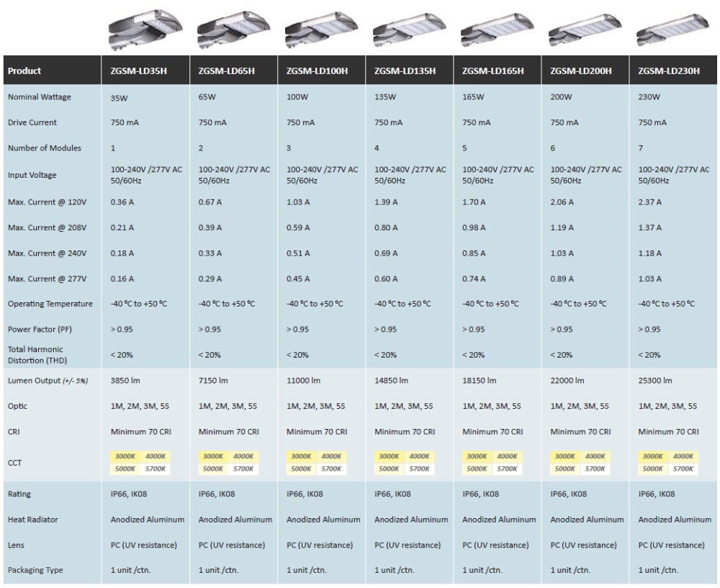The width and height of the screenshot is (720, 588).
Task: Click the 1.37 A max current value
Action: [x=649, y=227]
